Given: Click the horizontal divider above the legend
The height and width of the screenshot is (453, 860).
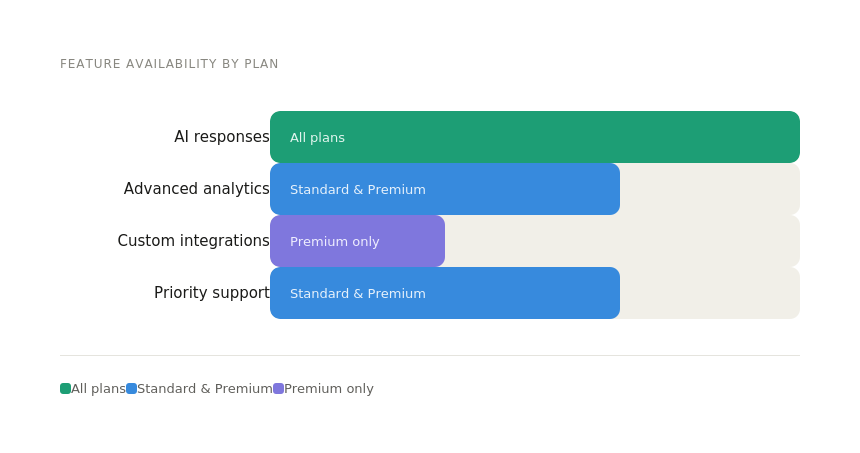Looking at the screenshot, I should pos(430,355).
